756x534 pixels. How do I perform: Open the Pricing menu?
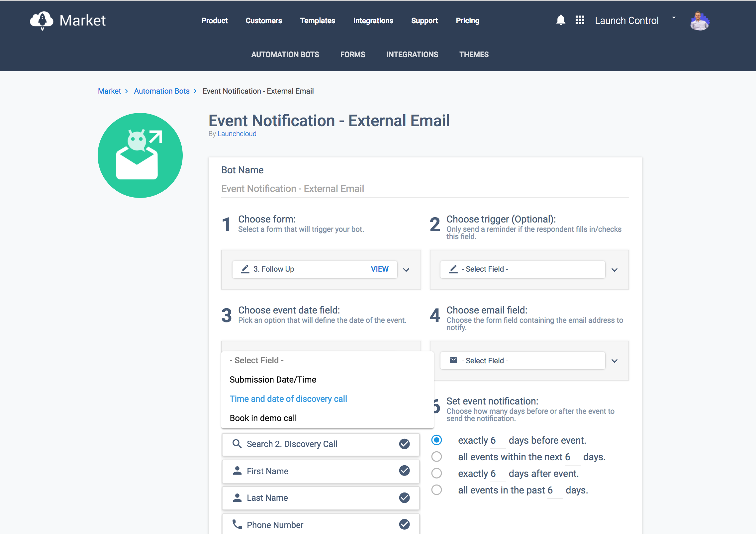(x=467, y=21)
